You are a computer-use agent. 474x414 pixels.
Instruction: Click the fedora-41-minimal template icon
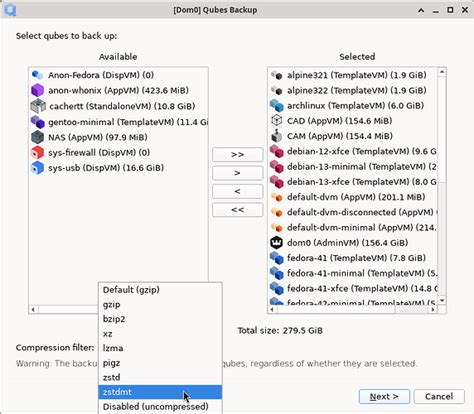(x=277, y=273)
